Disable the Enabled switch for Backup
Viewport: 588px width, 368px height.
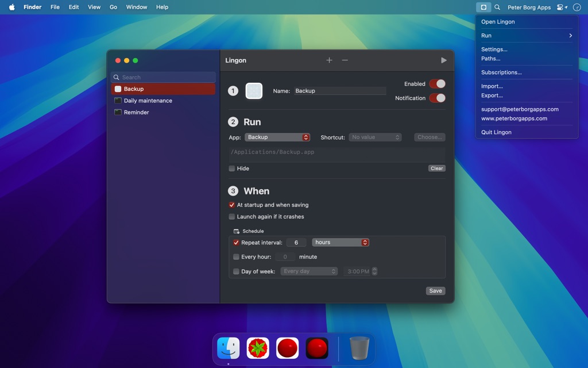[x=438, y=83]
